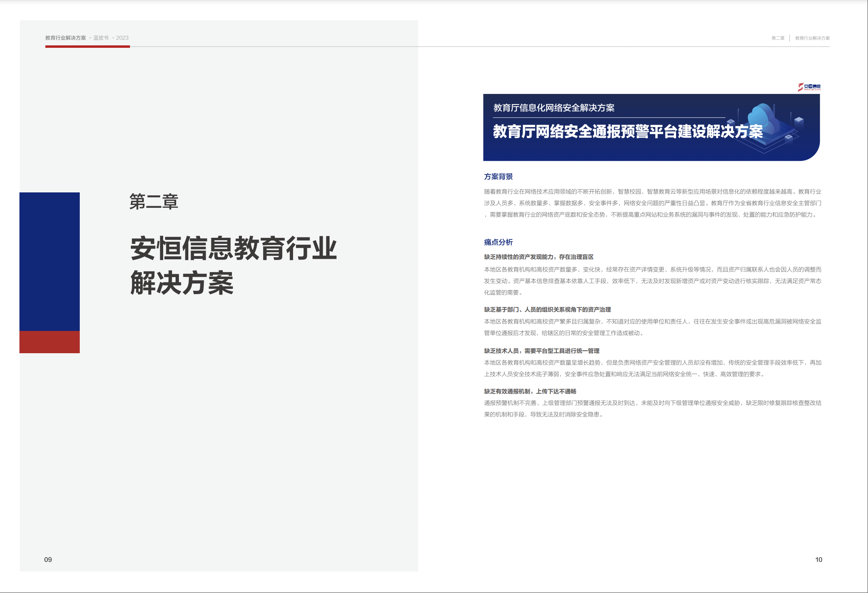868x593 pixels.
Task: Click the red square below the blue bar
Action: point(49,342)
